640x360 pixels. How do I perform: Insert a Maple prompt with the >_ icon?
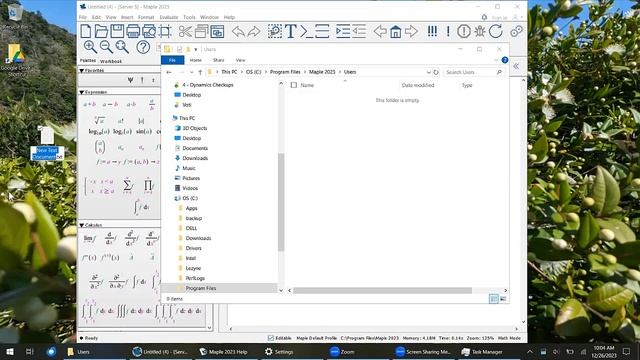tap(307, 31)
